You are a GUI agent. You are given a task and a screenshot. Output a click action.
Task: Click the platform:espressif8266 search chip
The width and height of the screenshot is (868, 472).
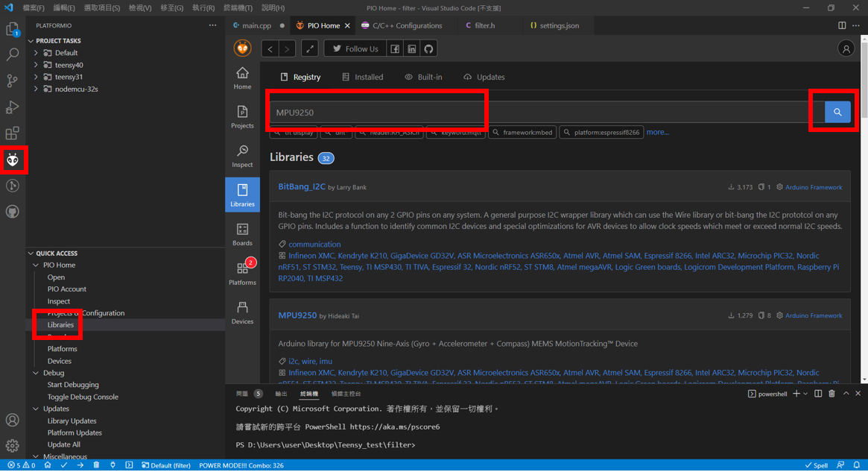click(601, 133)
